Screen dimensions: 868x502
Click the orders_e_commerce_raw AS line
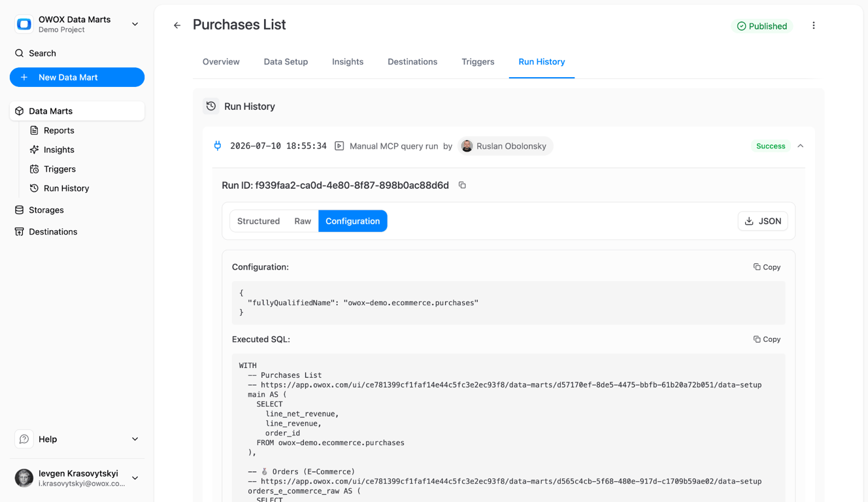pos(305,491)
